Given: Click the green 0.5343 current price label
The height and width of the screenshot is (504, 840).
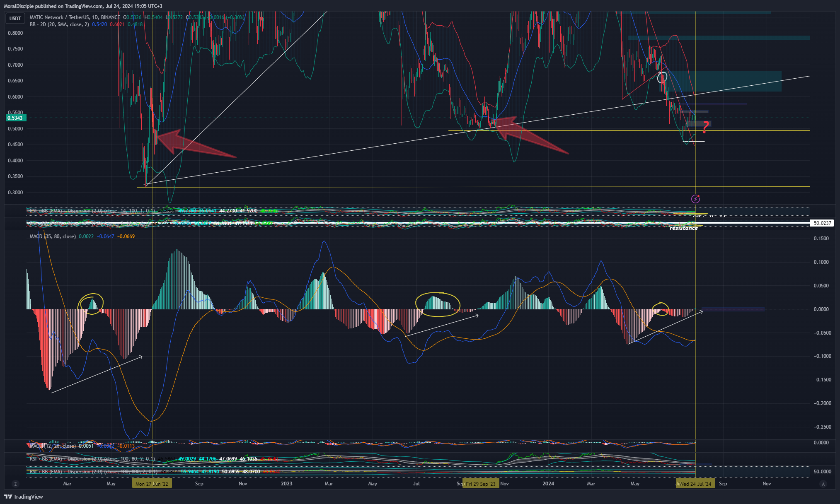Looking at the screenshot, I should point(15,118).
